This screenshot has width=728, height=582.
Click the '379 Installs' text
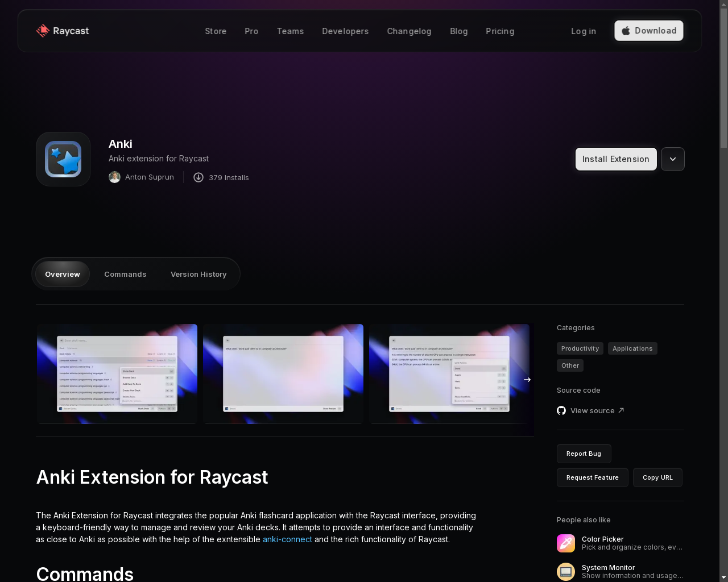[x=229, y=177]
